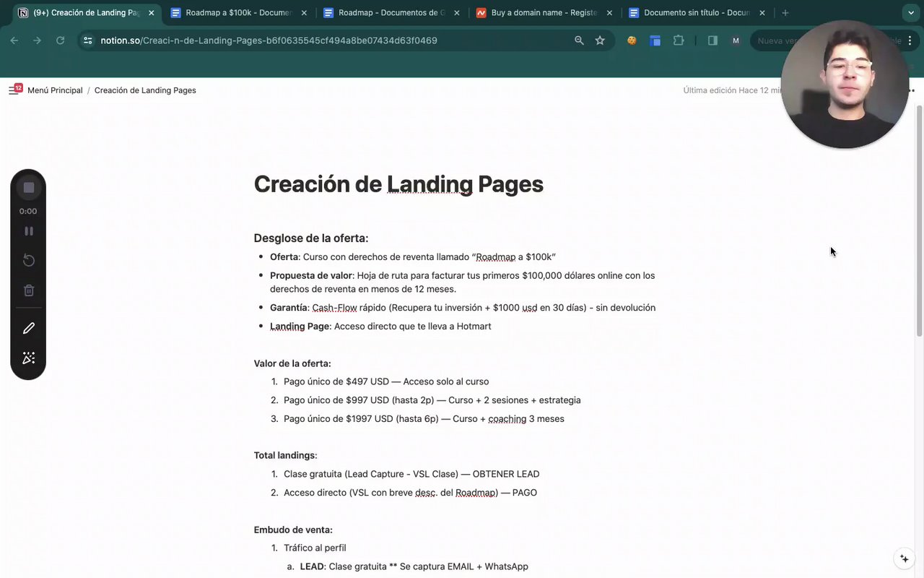The height and width of the screenshot is (578, 924).
Task: Click the Pago único de $1997 USD item
Action: pyautogui.click(x=424, y=419)
